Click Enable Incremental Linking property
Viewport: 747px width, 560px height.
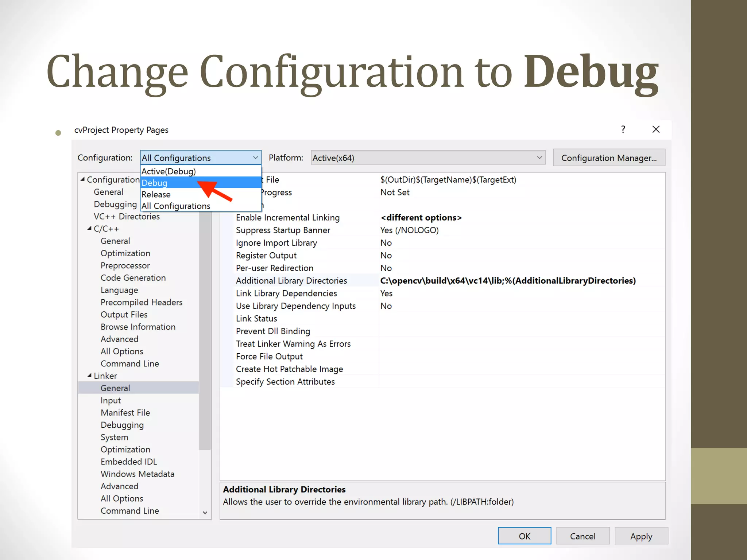pos(287,218)
